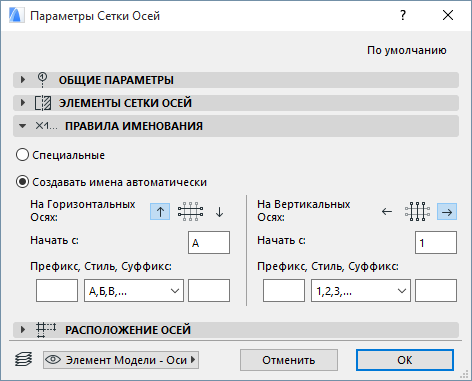Click the help question mark button

click(403, 15)
